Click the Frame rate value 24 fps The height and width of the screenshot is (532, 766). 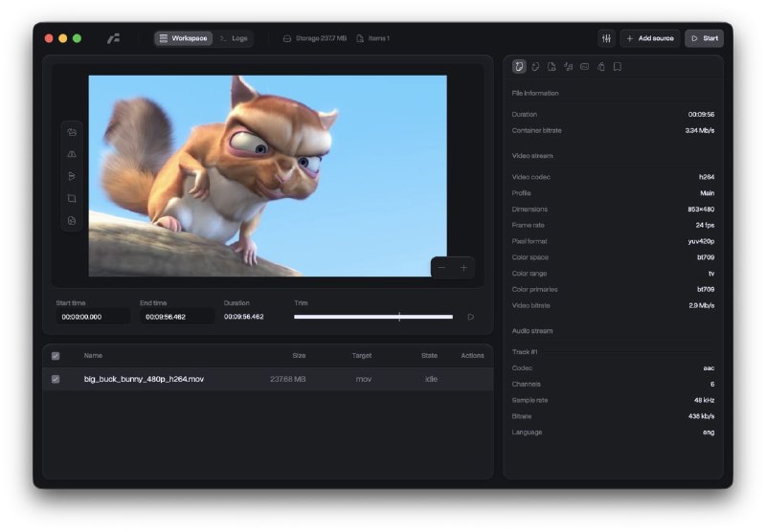click(705, 225)
